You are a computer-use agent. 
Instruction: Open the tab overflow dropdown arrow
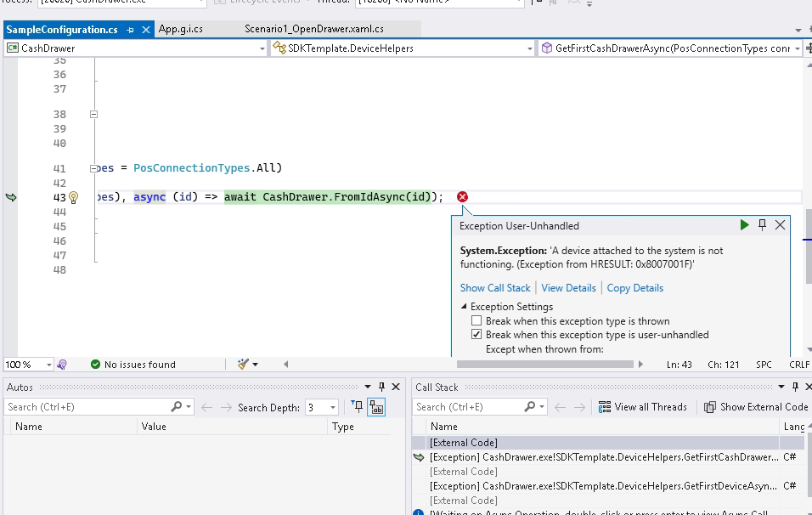(x=798, y=30)
